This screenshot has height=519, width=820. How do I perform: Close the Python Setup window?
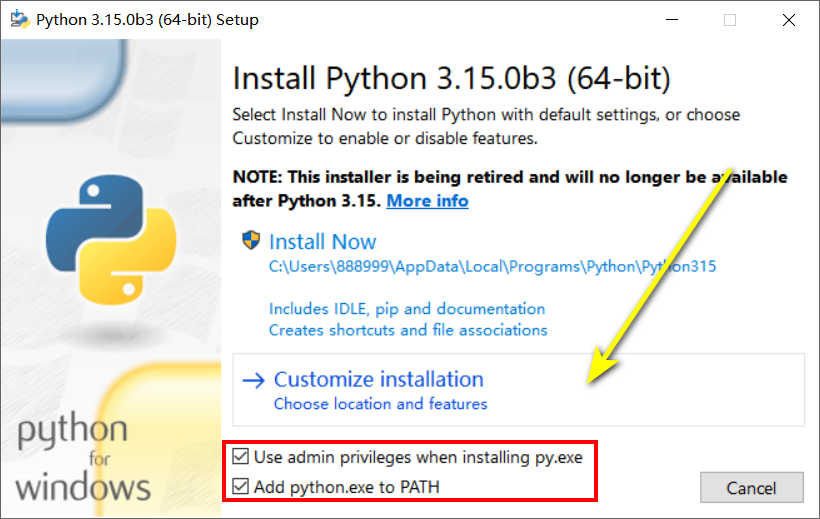pyautogui.click(x=789, y=20)
